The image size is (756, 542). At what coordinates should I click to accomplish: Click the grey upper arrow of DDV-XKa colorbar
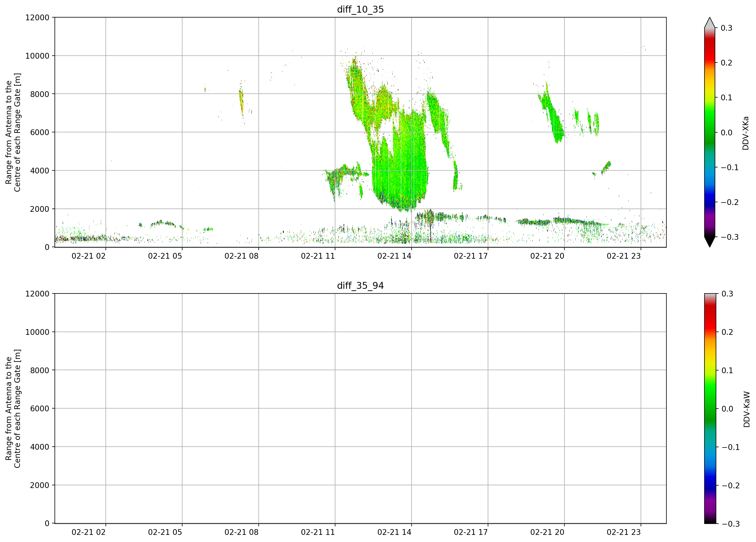[710, 23]
